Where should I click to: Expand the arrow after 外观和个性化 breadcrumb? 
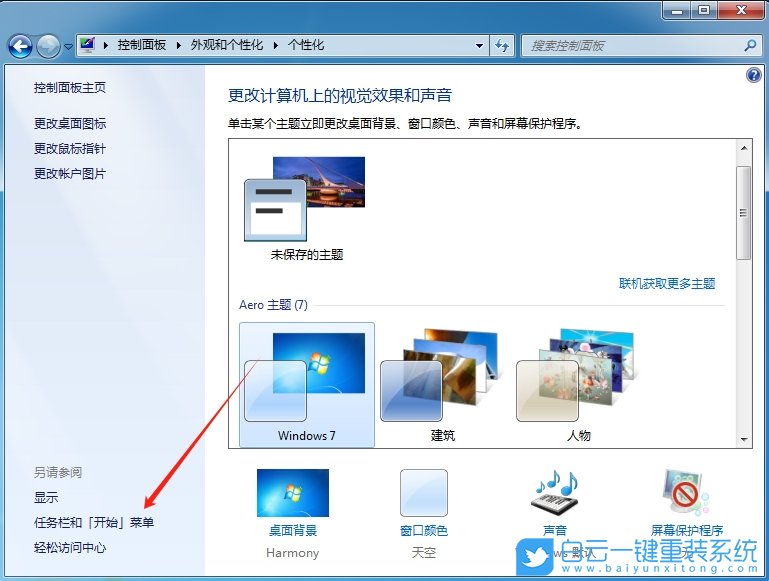coord(276,46)
